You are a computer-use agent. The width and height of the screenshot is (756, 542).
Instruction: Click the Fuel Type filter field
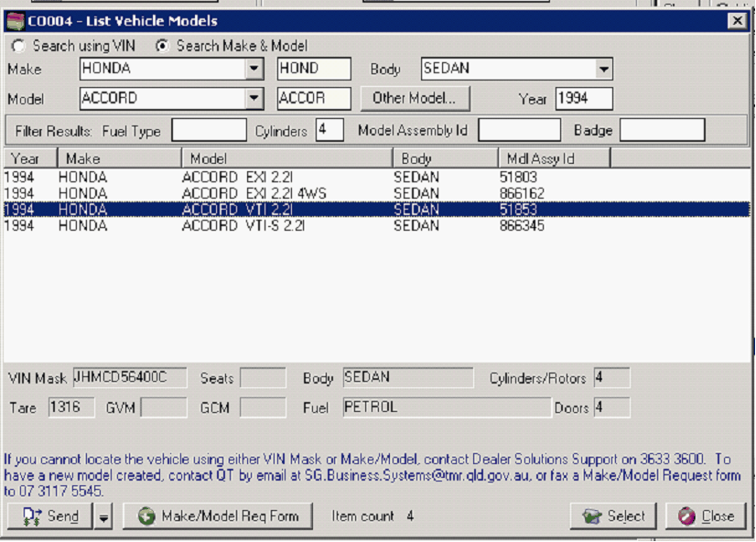click(210, 130)
